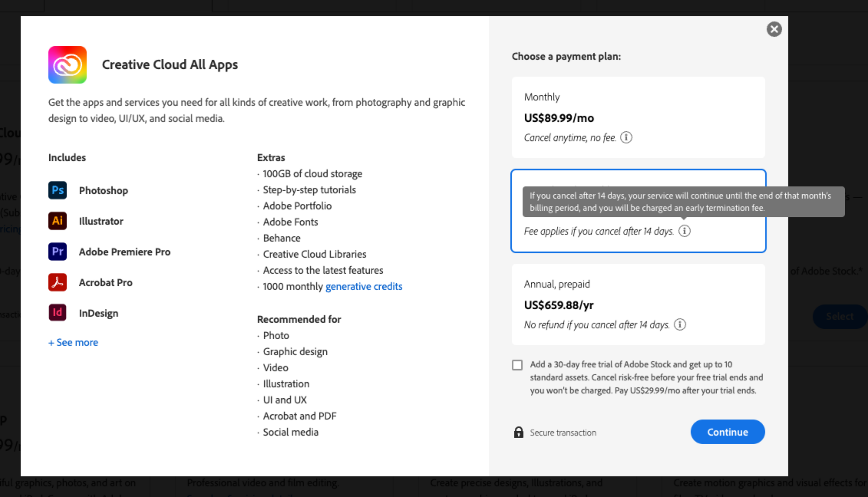Screen dimensions: 868x497
Task: Click the Premiere Pro app icon
Action: coord(57,252)
